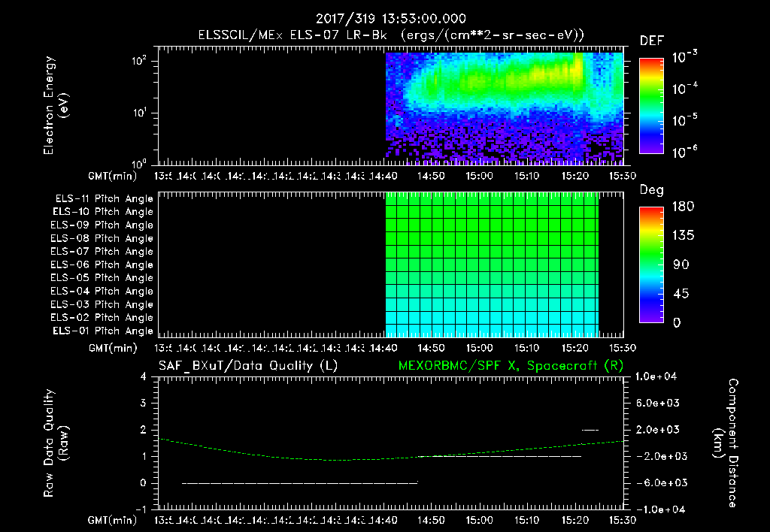Click 15:30 time tick under data quality panel
The image size is (770, 532).
[x=623, y=520]
